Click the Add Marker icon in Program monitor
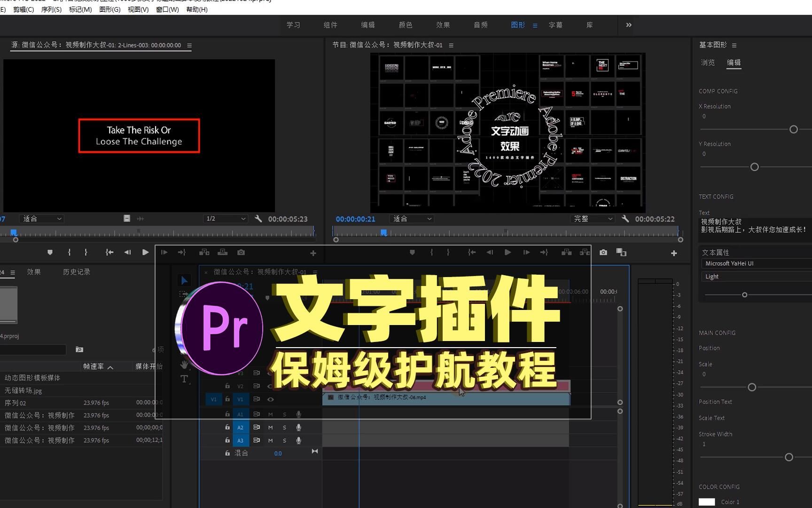The height and width of the screenshot is (508, 812). tap(412, 253)
